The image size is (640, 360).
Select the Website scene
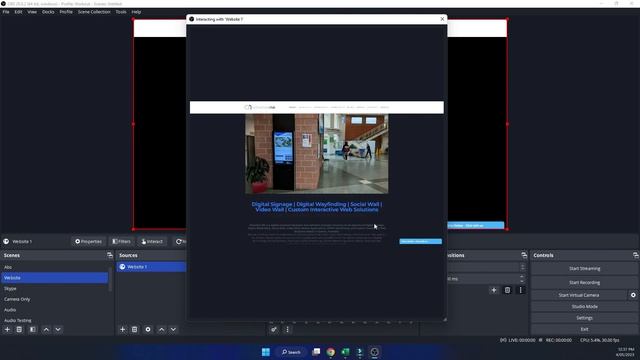(54, 278)
